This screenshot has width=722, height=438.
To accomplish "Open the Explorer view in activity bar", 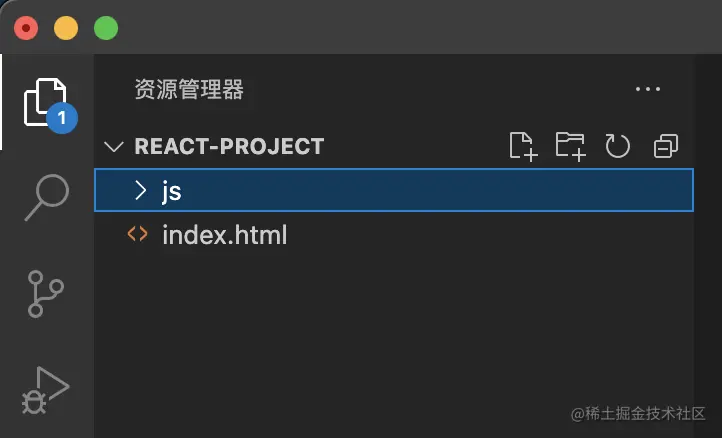I will 46,102.
